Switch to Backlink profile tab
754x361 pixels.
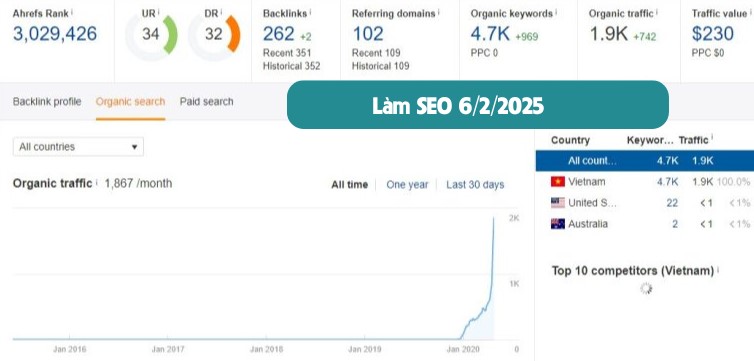(x=47, y=101)
